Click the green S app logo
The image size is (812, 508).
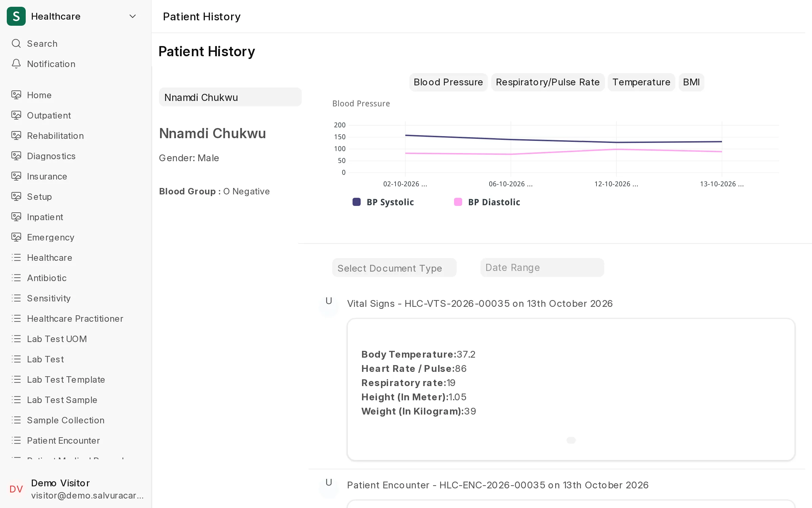pos(16,16)
